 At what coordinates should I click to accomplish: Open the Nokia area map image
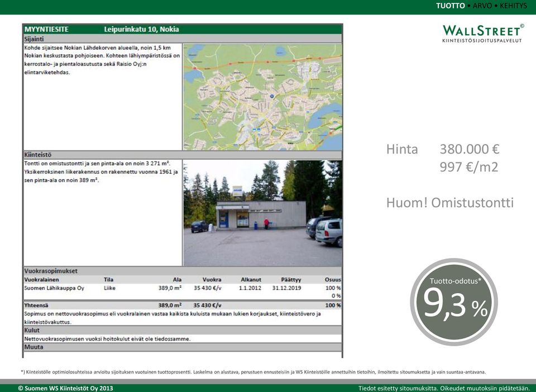pyautogui.click(x=262, y=97)
